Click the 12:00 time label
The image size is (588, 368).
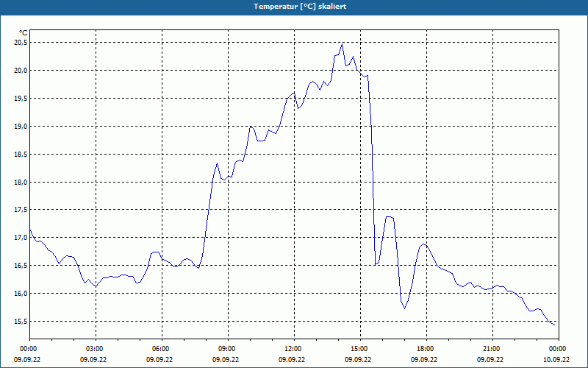[294, 349]
